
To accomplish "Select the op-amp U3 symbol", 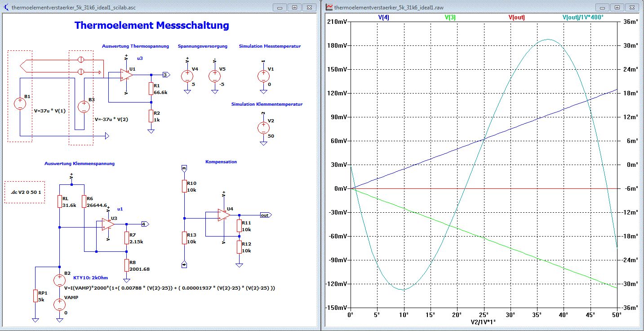I will point(107,224).
